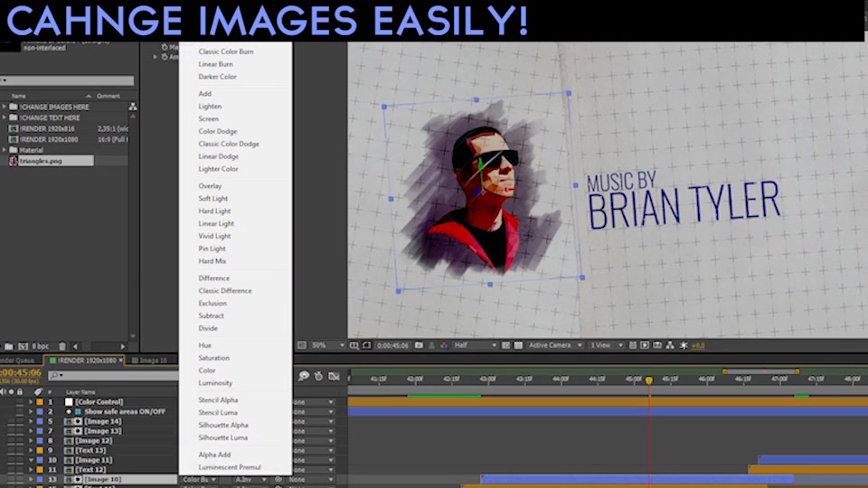
Task: Toggle lock switch for Image 14 layer
Action: [x=20, y=421]
